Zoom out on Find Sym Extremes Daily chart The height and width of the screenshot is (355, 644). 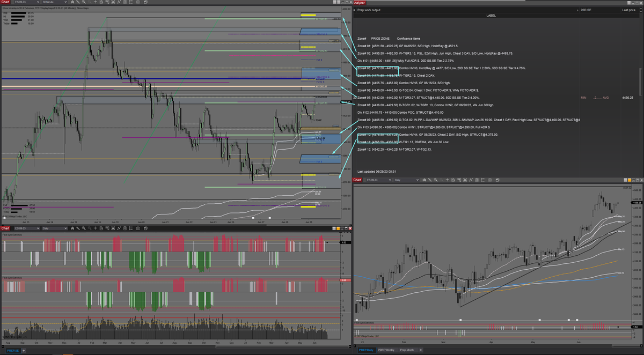tap(90, 228)
